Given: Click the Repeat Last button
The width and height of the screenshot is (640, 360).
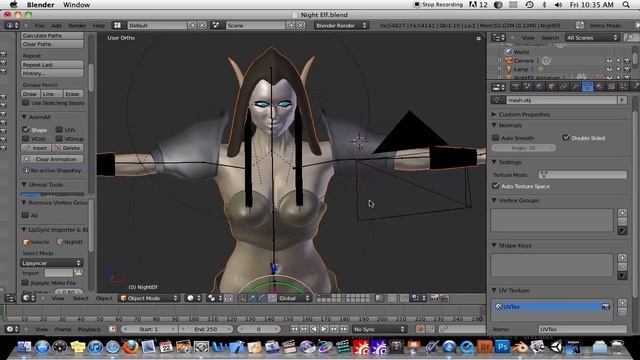Looking at the screenshot, I should pos(52,64).
